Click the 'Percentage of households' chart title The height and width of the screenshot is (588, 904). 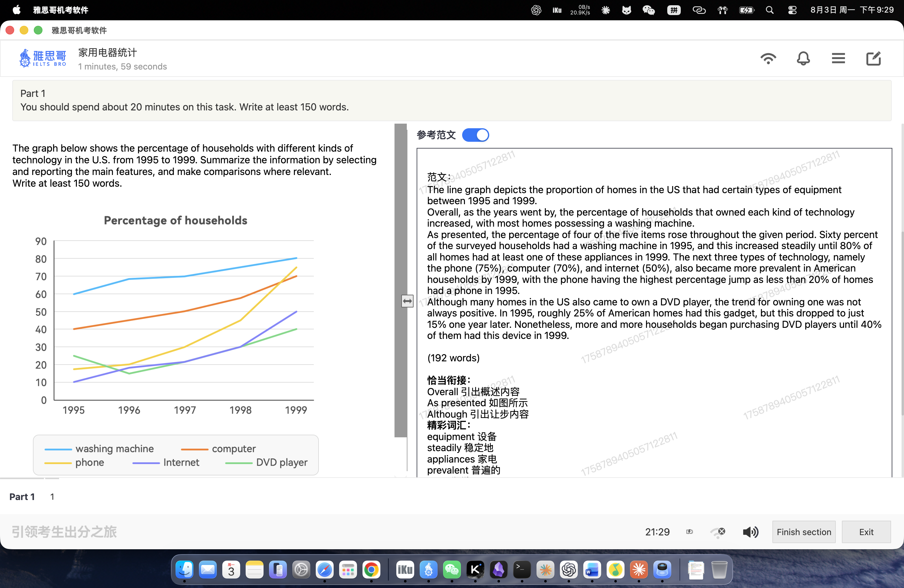(x=176, y=220)
